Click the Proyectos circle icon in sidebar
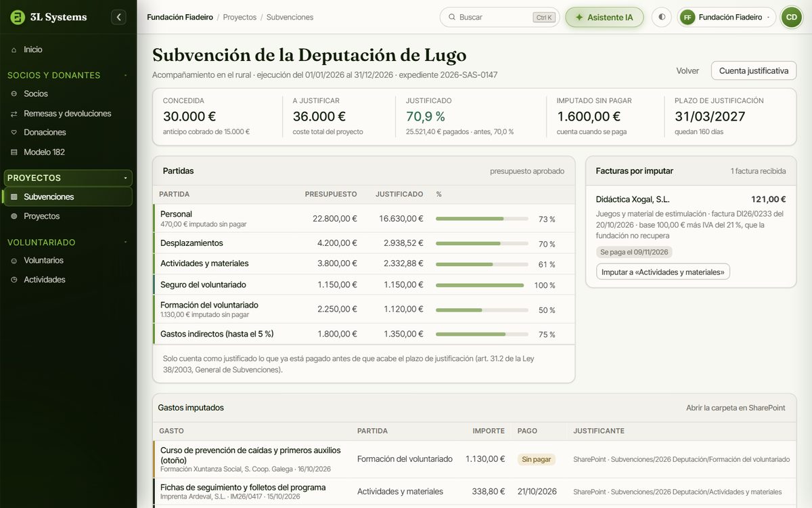Image resolution: width=812 pixels, height=508 pixels. point(14,216)
